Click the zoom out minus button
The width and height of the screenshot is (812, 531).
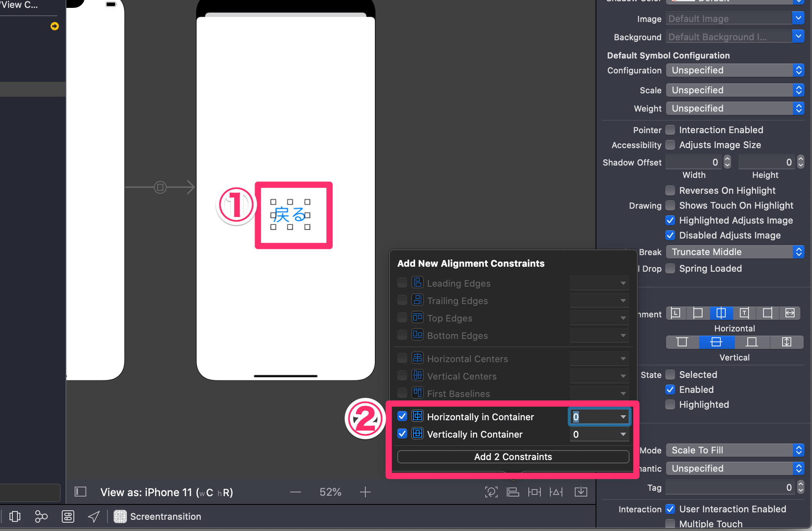(x=295, y=492)
